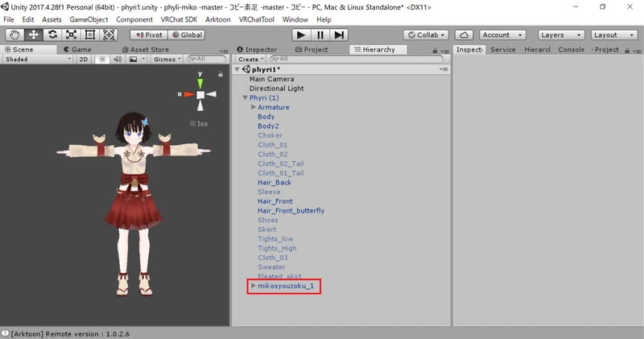
Task: Select the Tights_High object
Action: 277,248
